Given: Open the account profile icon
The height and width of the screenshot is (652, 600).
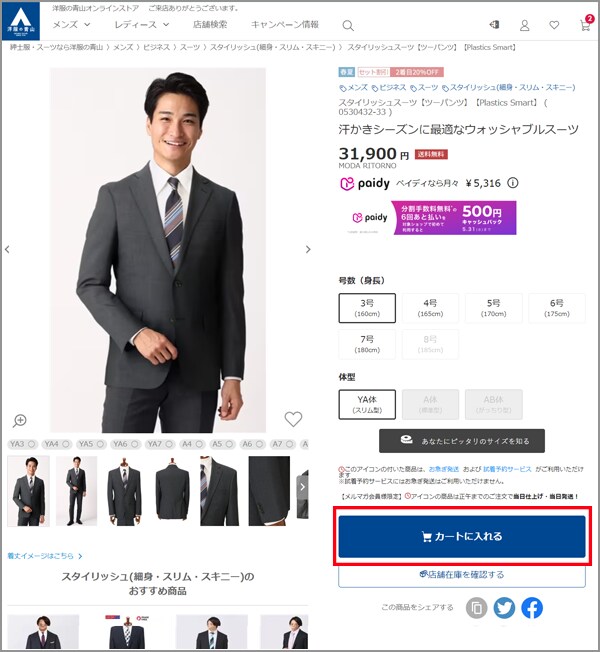Looking at the screenshot, I should [x=524, y=25].
